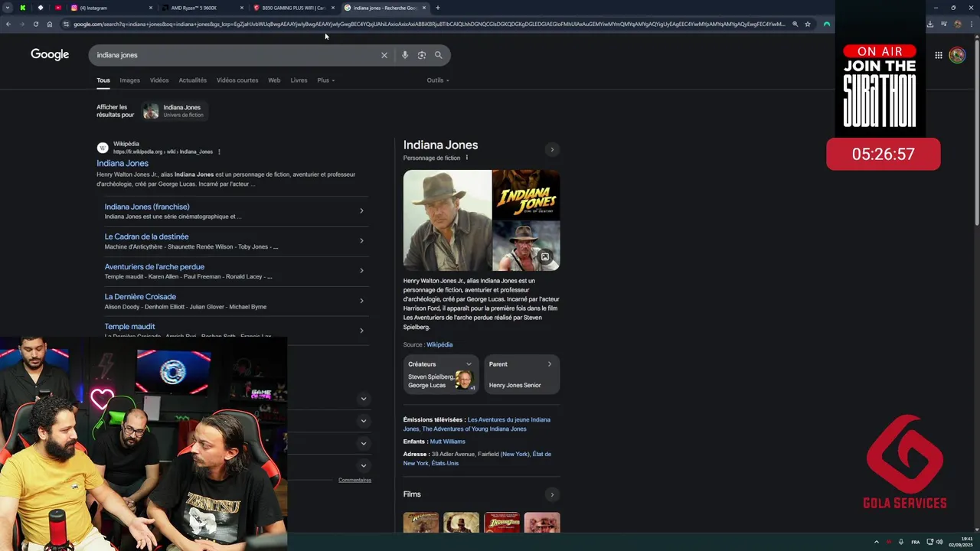Image resolution: width=980 pixels, height=551 pixels.
Task: Open the browser zoom magnifier icon
Action: tap(795, 24)
